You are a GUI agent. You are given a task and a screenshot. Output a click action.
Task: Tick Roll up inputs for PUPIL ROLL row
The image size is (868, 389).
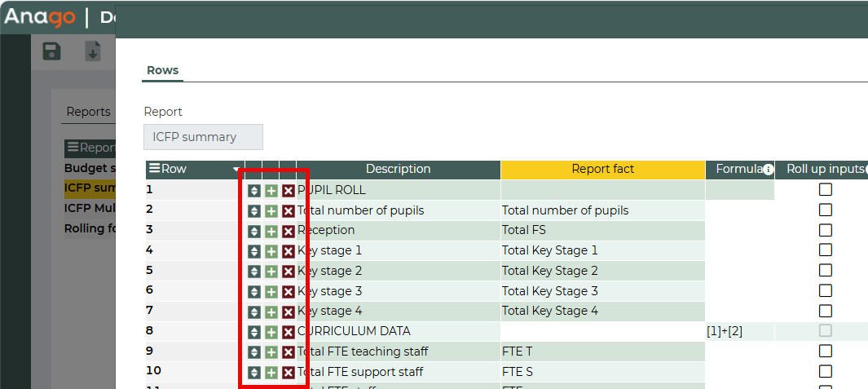(x=826, y=190)
